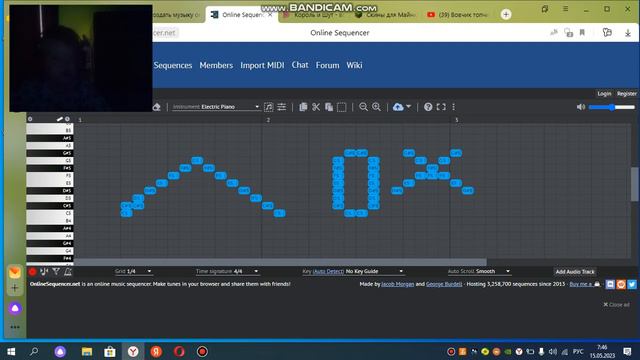640x360 pixels.
Task: Play the G#5 piano key
Action: click(50, 153)
